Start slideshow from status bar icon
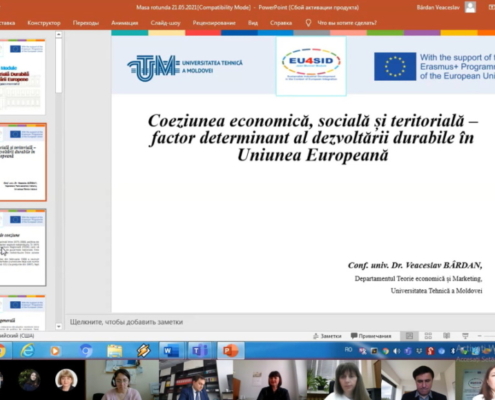 tap(465, 336)
